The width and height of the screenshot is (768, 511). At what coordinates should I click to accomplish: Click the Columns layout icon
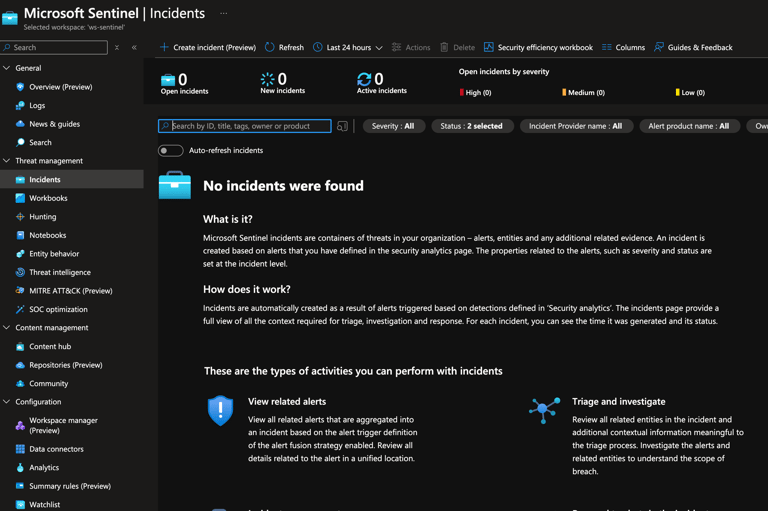point(606,47)
